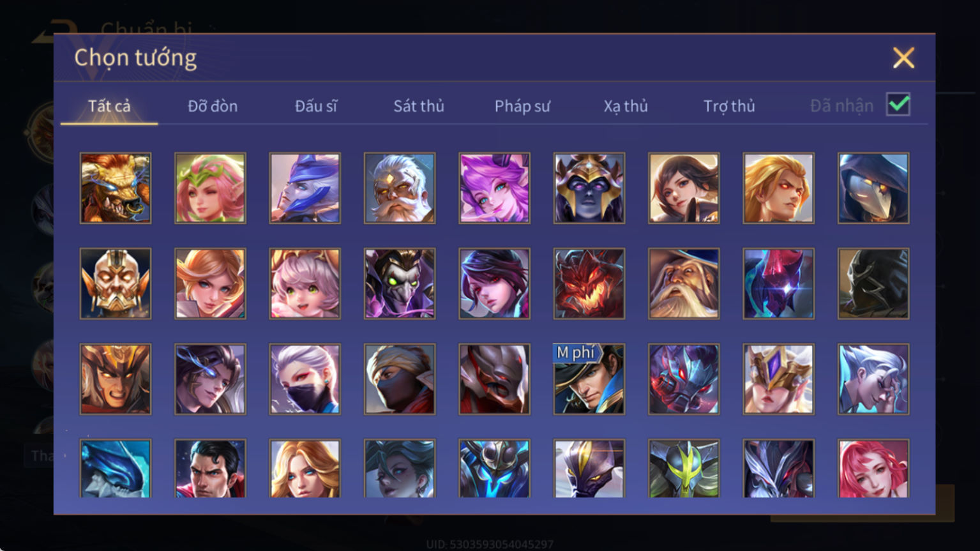The width and height of the screenshot is (980, 551).
Task: Pick the blue shark creature hero
Action: pyautogui.click(x=116, y=469)
